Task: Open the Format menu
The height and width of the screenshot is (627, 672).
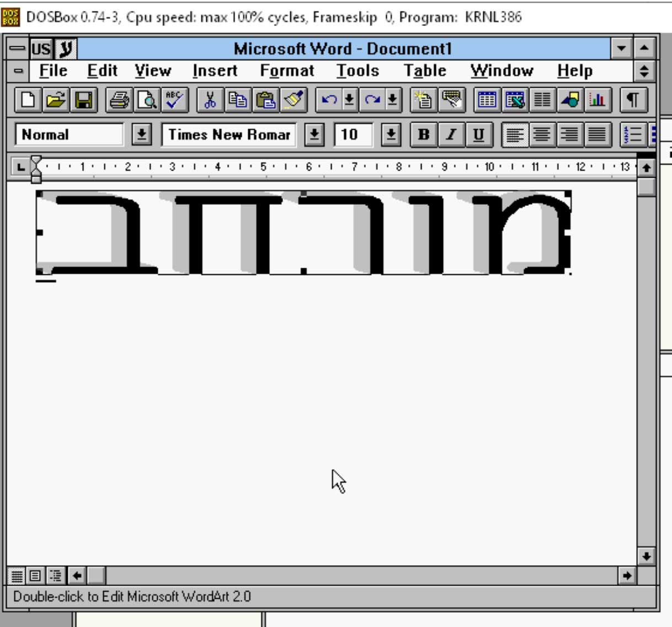Action: coord(287,71)
